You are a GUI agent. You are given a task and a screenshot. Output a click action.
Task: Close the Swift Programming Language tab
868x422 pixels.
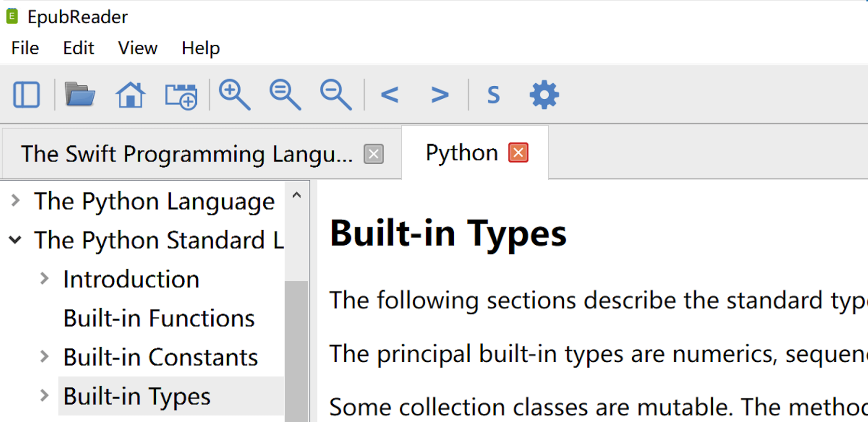pyautogui.click(x=374, y=154)
